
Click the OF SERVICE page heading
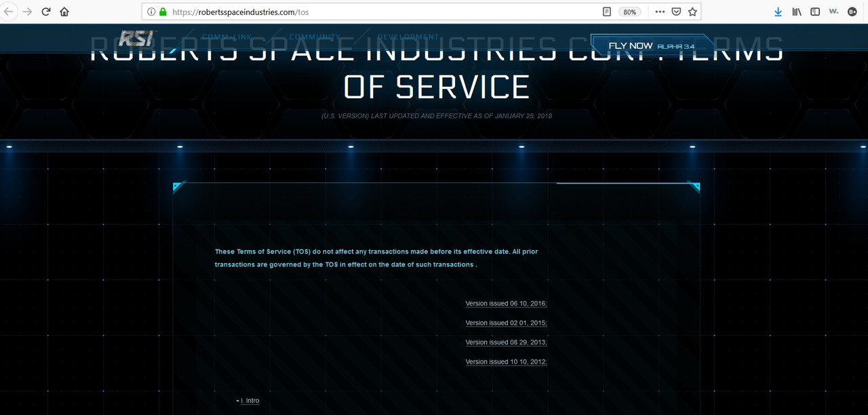[437, 87]
